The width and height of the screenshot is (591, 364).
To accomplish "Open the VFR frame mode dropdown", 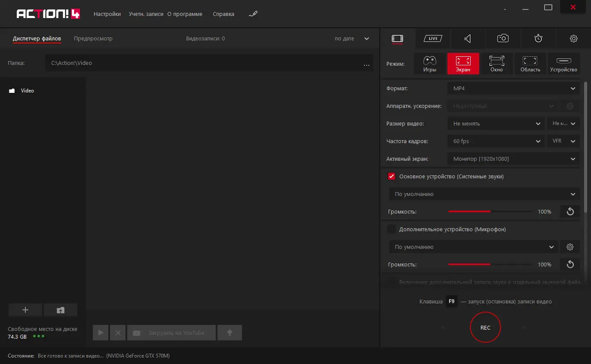I will (x=563, y=141).
